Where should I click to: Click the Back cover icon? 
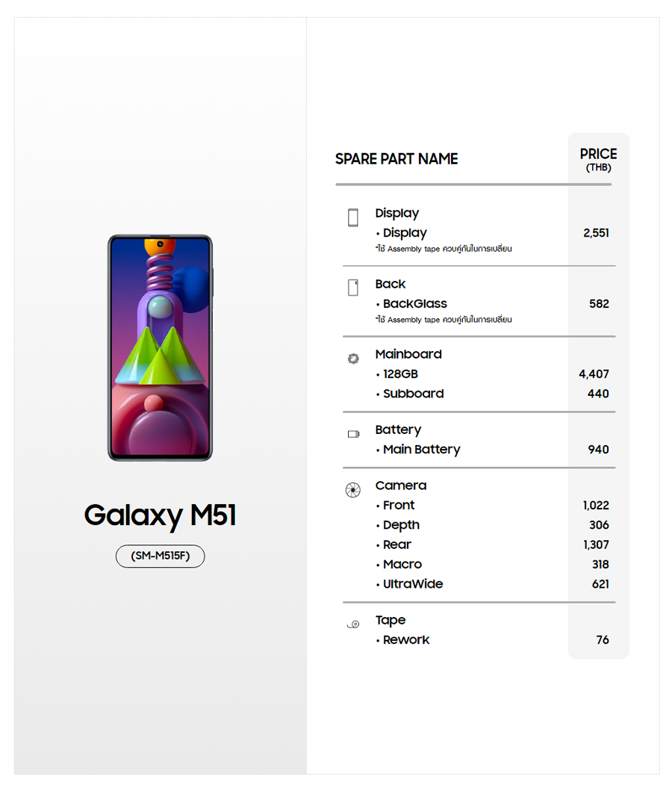[353, 288]
